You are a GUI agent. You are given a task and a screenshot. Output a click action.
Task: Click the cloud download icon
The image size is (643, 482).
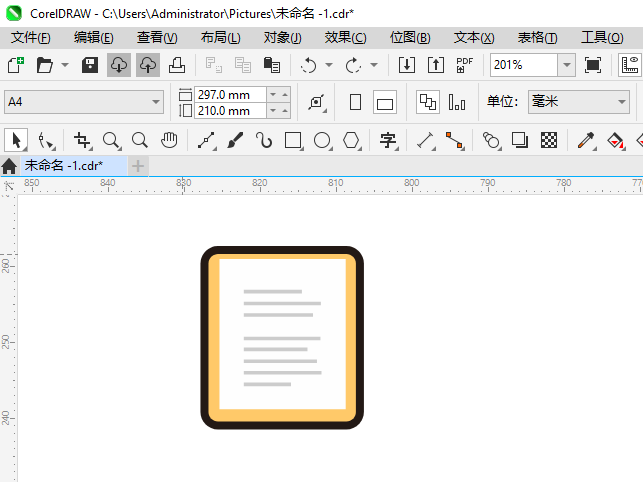119,65
